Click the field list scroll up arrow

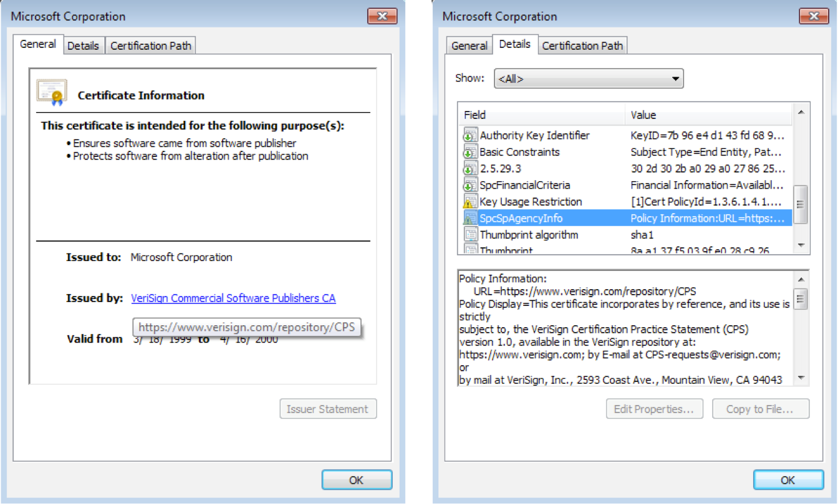[x=801, y=112]
